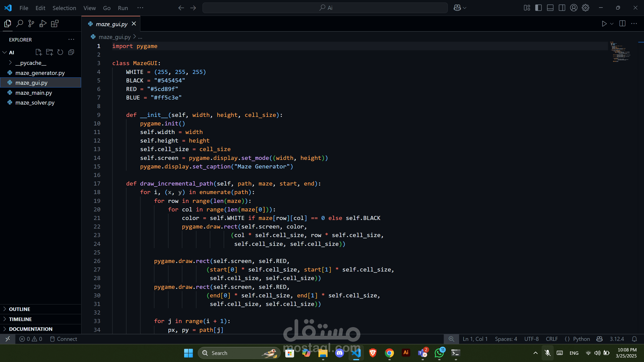
Task: Toggle the secondary side bar
Action: click(x=562, y=8)
